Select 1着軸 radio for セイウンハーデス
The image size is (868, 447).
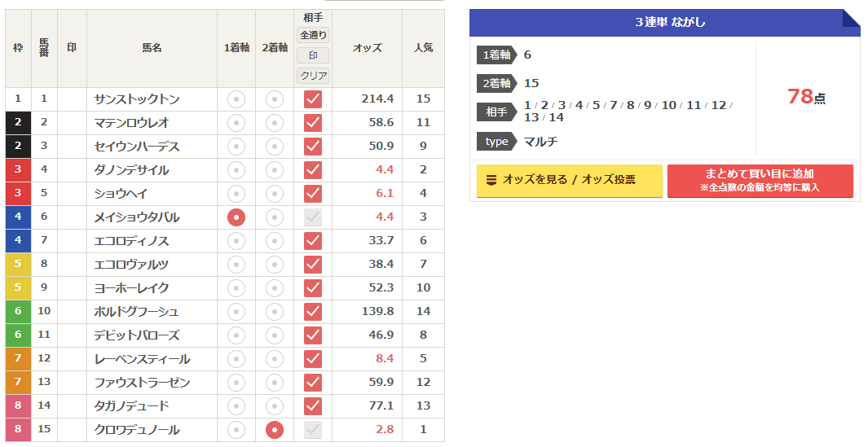point(236,147)
